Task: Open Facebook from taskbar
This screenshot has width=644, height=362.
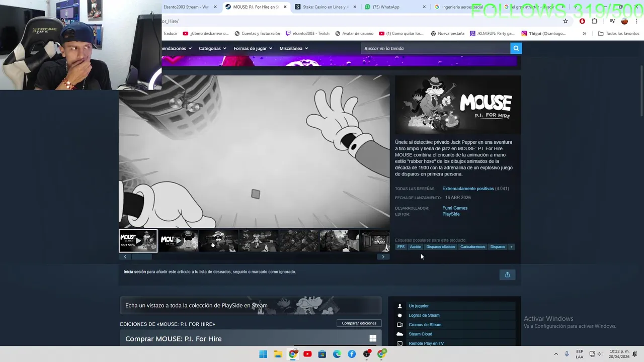Action: pyautogui.click(x=352, y=354)
